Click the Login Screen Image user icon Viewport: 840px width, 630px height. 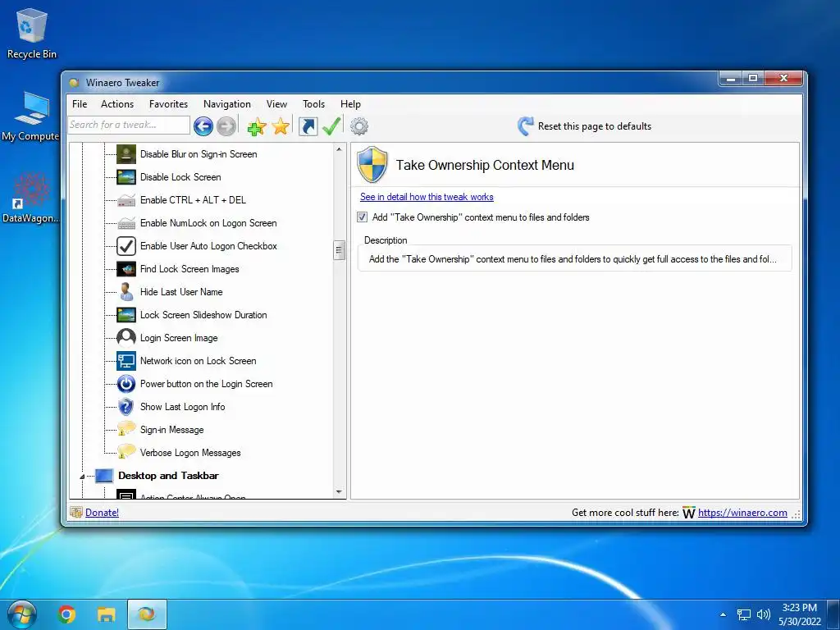coord(126,338)
